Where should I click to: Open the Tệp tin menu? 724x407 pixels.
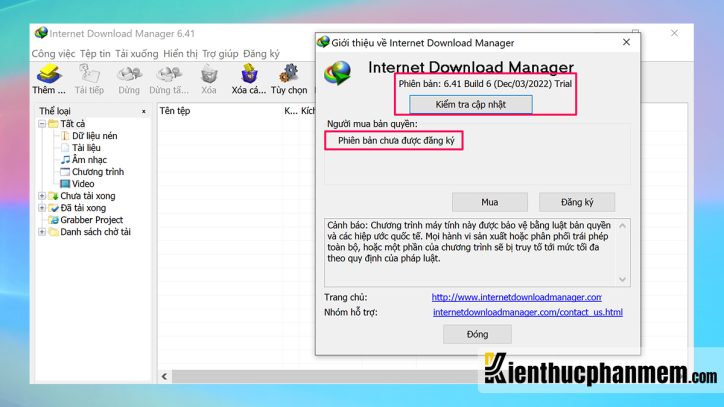click(95, 54)
